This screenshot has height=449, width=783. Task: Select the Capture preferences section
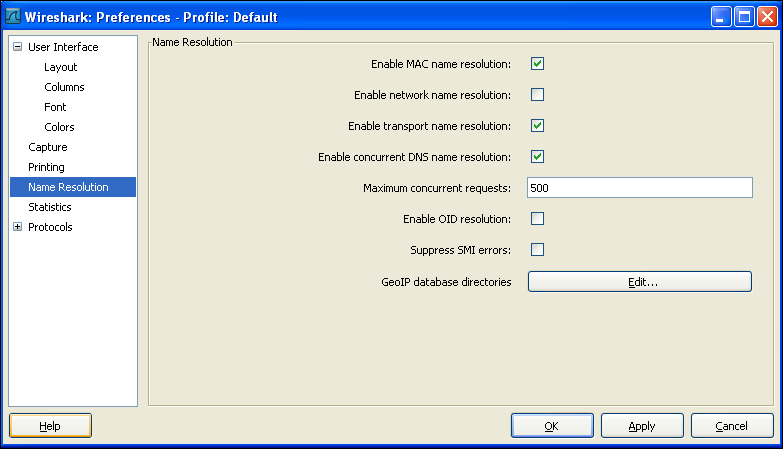pyautogui.click(x=47, y=147)
